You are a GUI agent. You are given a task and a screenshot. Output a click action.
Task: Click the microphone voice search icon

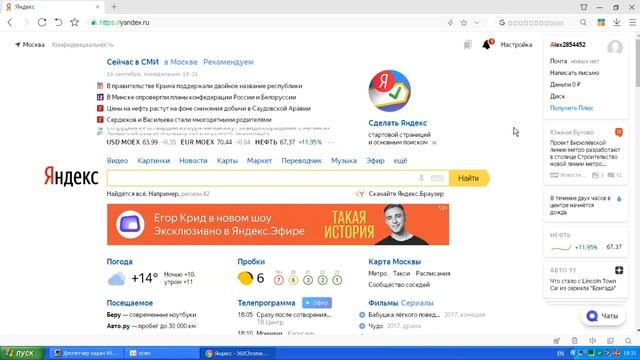tap(421, 178)
